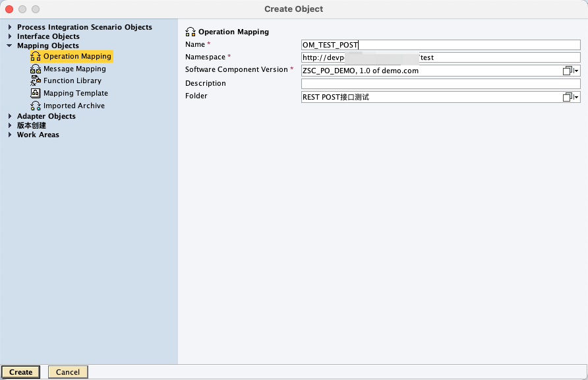Click the Process Integration Scenario Objects label
This screenshot has height=380, width=588.
click(x=84, y=27)
